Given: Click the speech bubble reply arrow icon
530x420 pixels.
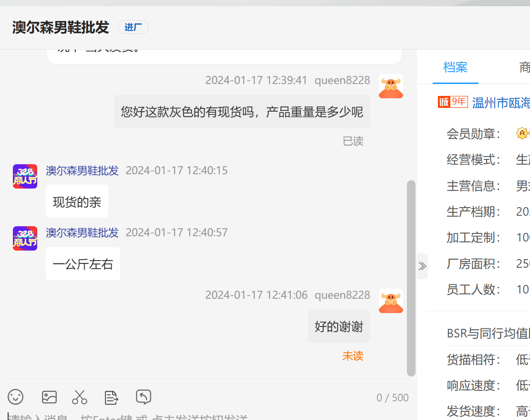Looking at the screenshot, I should click(x=144, y=397).
